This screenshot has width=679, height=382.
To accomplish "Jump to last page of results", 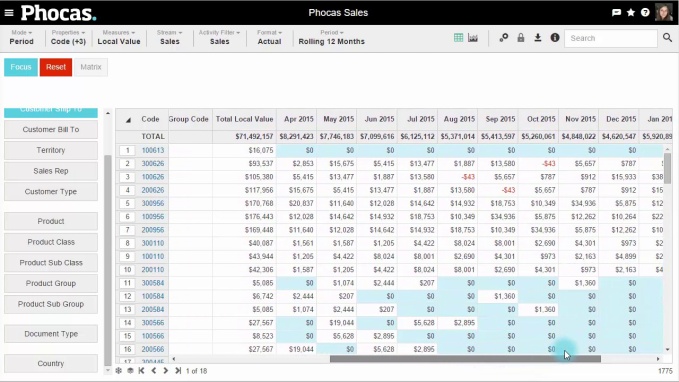I will [178, 371].
